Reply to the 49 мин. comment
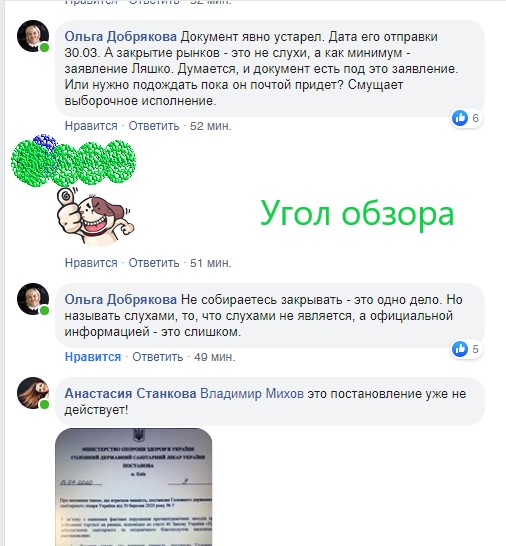Screen dimensions: 506x546 157,357
